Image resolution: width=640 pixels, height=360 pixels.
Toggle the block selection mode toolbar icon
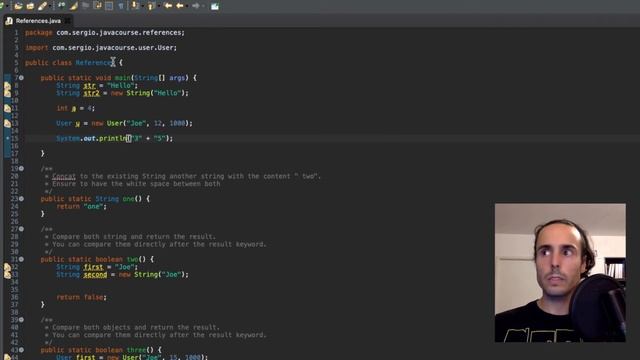pyautogui.click(x=109, y=6)
